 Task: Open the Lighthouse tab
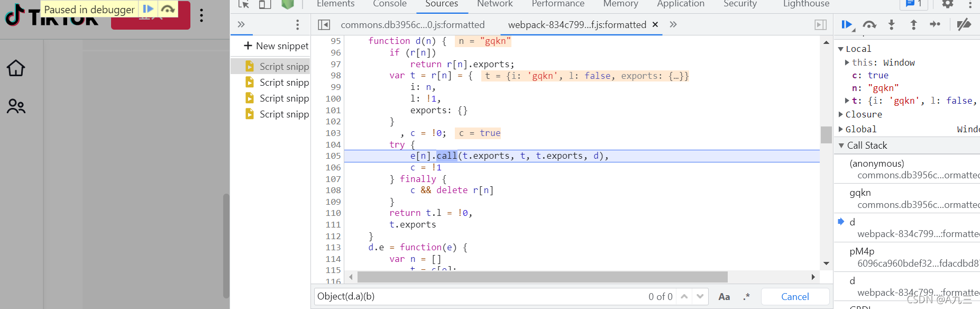pyautogui.click(x=807, y=4)
